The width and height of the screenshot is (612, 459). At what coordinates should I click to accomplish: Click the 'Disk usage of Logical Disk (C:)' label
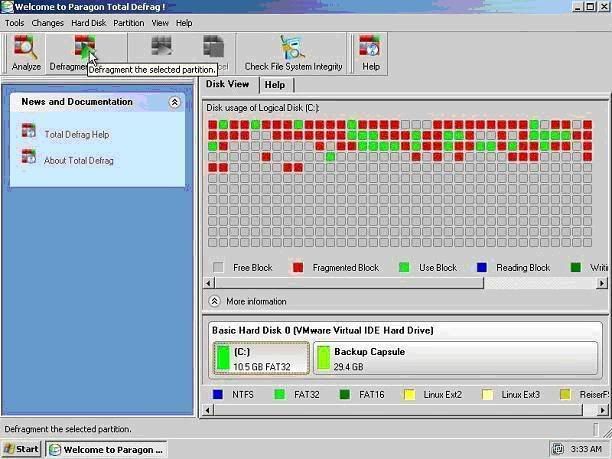[x=263, y=108]
